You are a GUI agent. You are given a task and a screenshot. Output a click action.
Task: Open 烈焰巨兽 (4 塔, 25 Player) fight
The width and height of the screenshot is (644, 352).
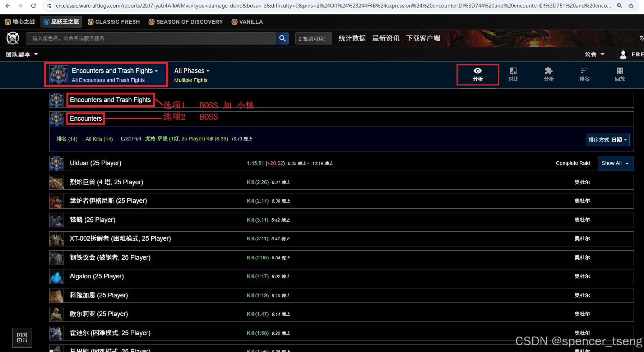click(107, 182)
